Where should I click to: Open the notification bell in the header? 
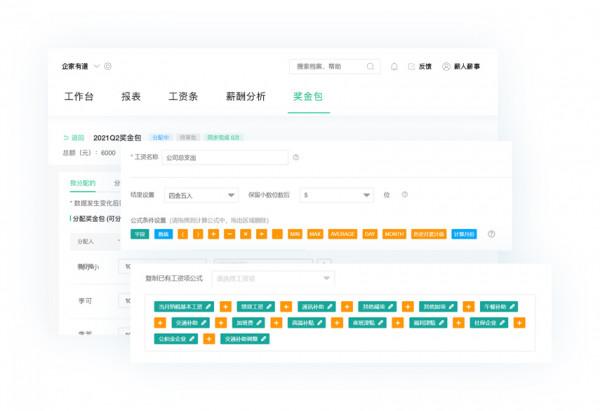(394, 67)
